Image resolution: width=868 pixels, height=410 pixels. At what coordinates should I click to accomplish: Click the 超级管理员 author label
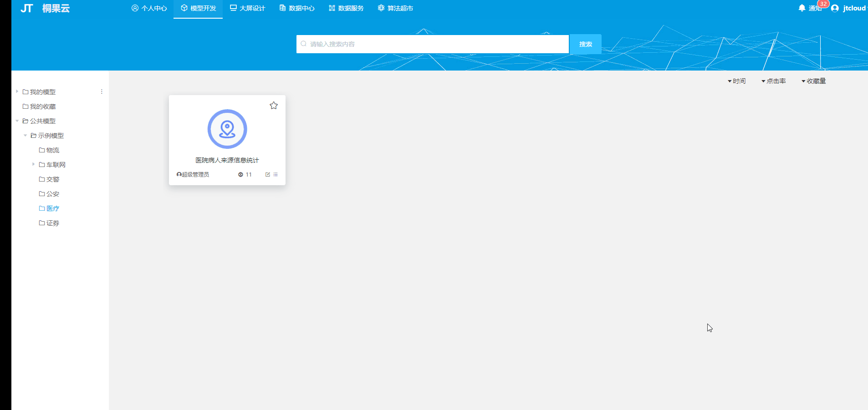pos(195,174)
